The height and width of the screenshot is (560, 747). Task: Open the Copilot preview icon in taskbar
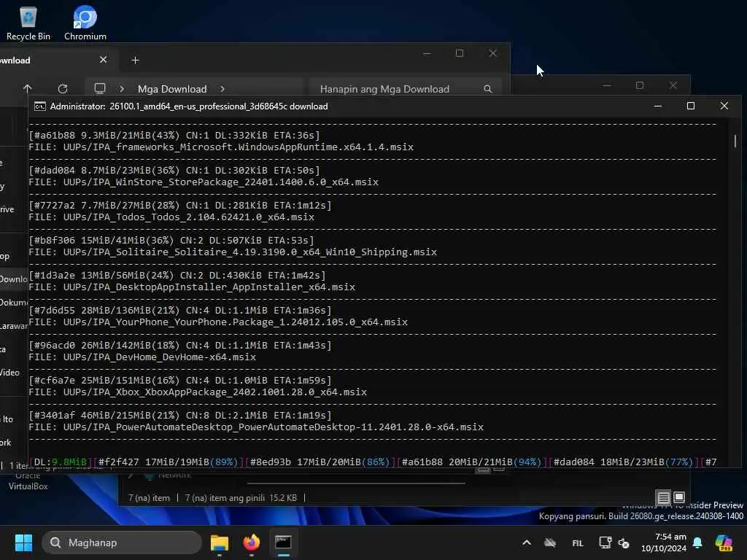(724, 542)
